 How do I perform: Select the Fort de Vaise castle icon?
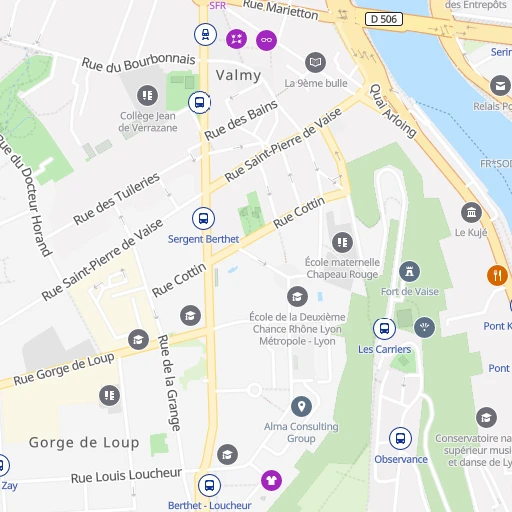tap(410, 271)
